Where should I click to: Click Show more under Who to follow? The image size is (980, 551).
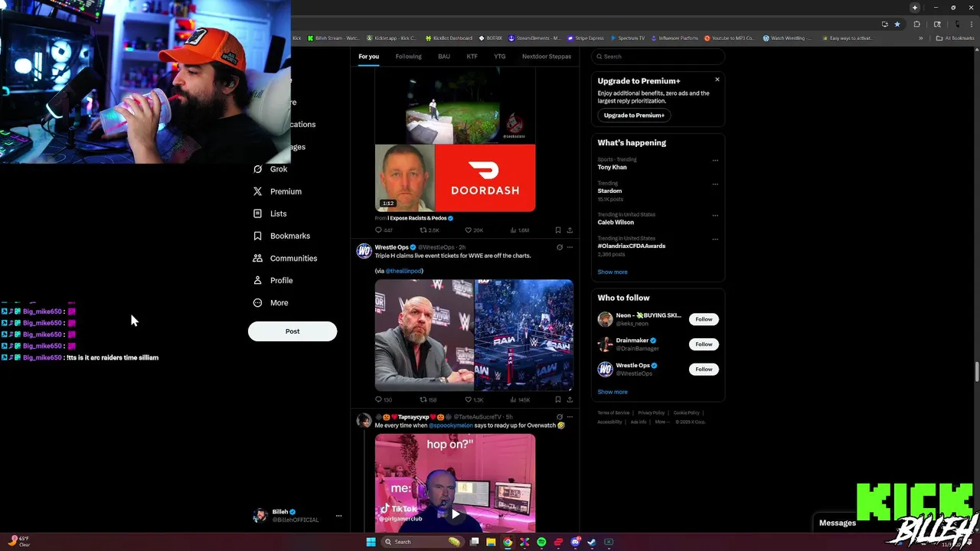click(x=612, y=392)
